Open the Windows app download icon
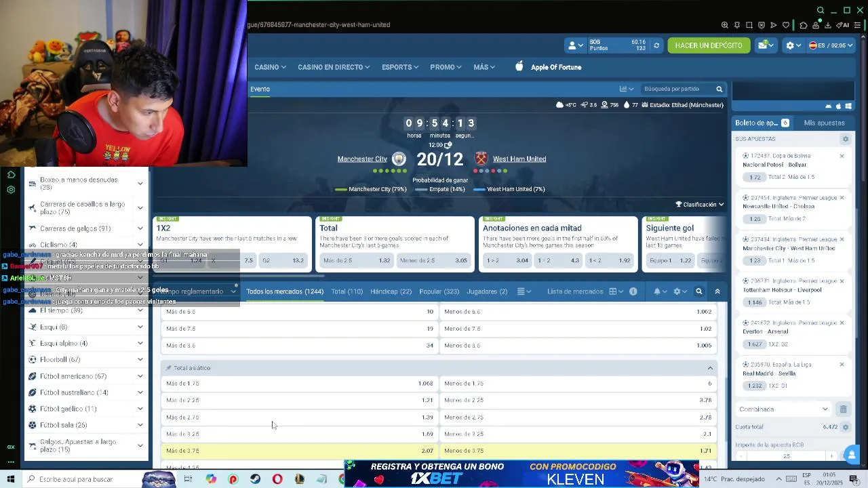Image resolution: width=868 pixels, height=488 pixels. point(848,106)
